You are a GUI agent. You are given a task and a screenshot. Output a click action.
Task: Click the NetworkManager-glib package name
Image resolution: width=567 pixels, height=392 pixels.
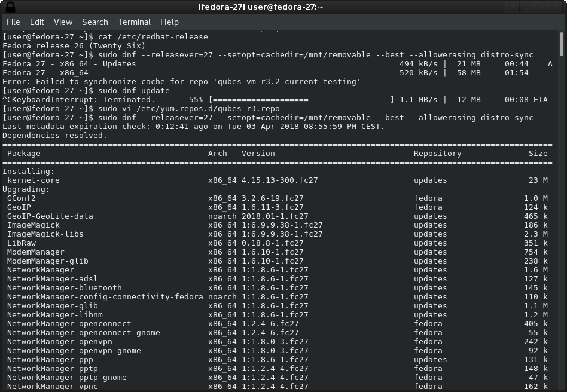(53, 306)
